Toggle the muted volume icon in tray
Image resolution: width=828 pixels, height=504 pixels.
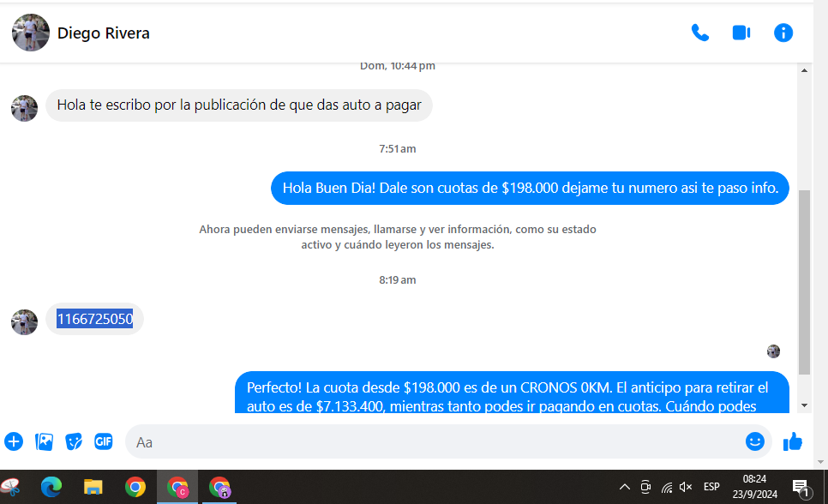686,487
